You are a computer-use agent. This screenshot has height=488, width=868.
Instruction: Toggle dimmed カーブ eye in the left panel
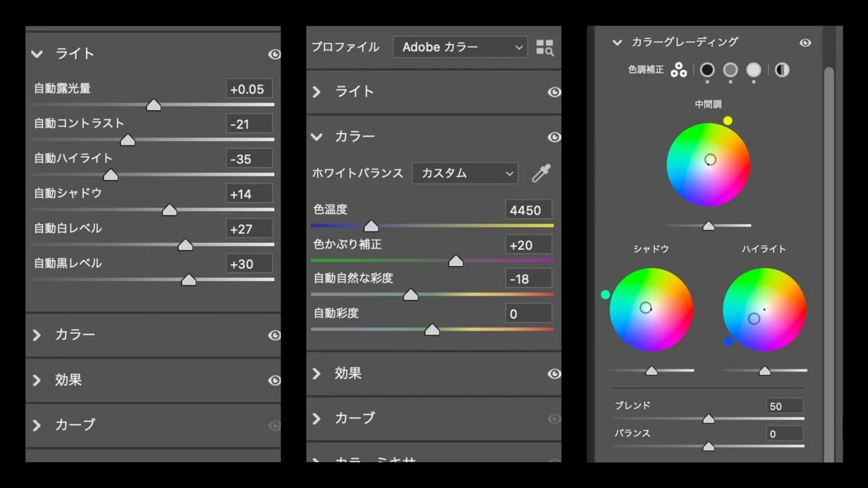pos(274,426)
